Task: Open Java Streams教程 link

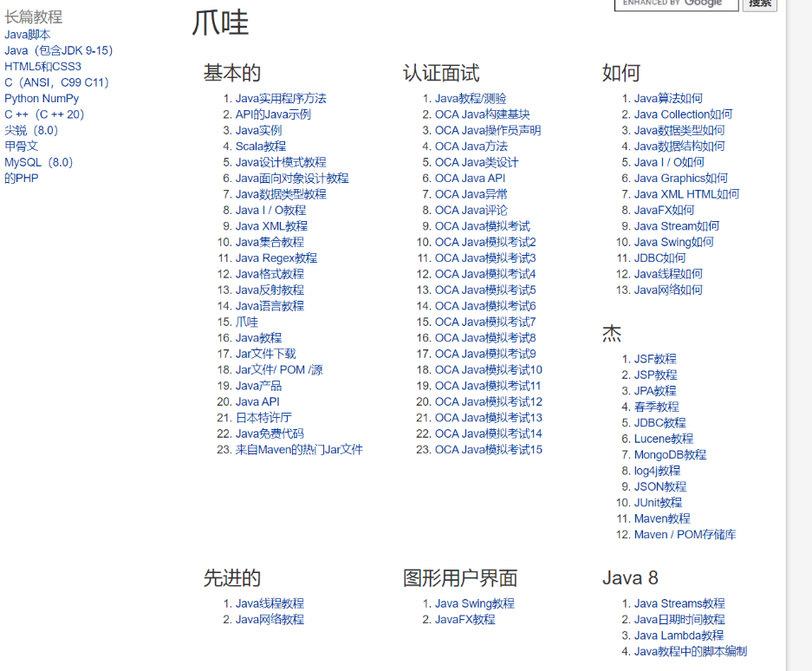Action: tap(679, 603)
